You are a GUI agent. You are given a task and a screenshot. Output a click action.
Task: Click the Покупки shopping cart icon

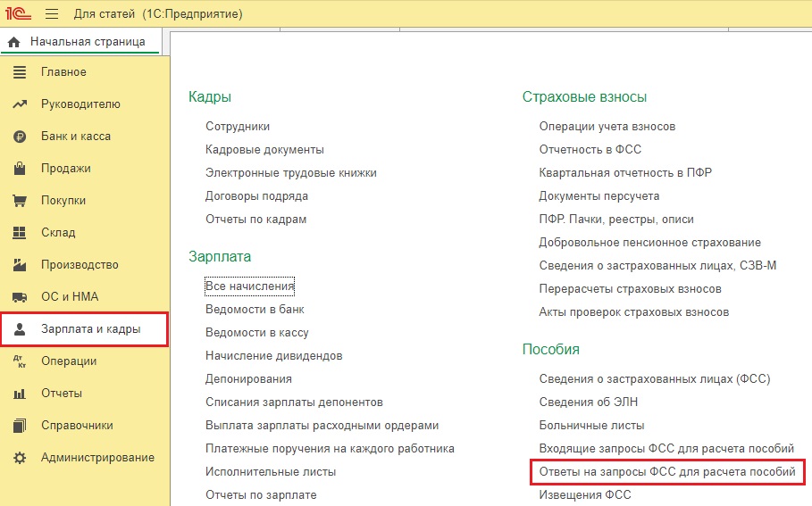pos(20,201)
